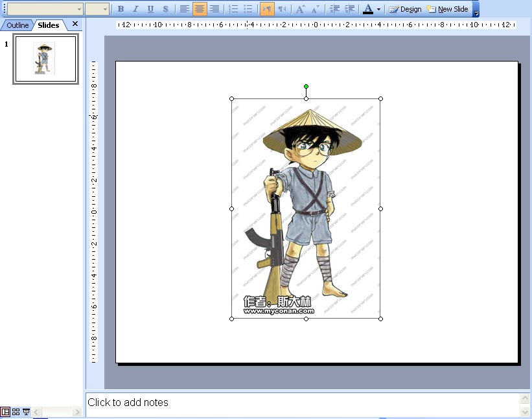Decrease indent level
532x419 pixels.
334,9
